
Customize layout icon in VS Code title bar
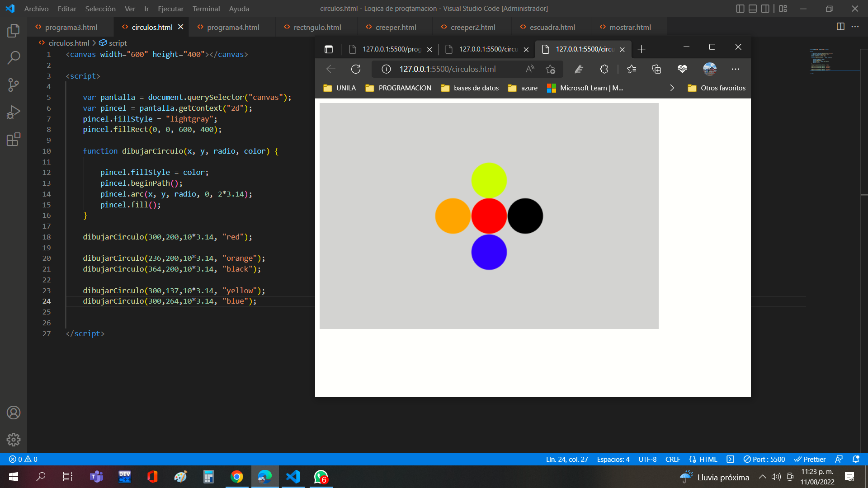click(x=783, y=9)
